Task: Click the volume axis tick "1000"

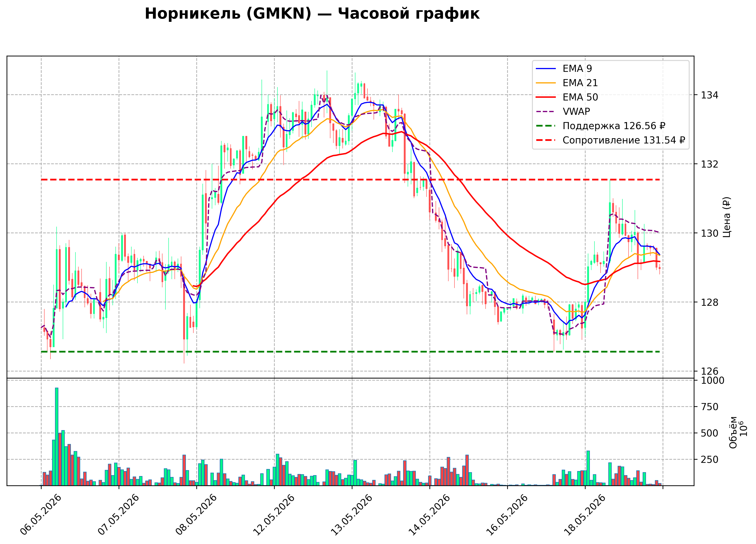Action: (713, 381)
